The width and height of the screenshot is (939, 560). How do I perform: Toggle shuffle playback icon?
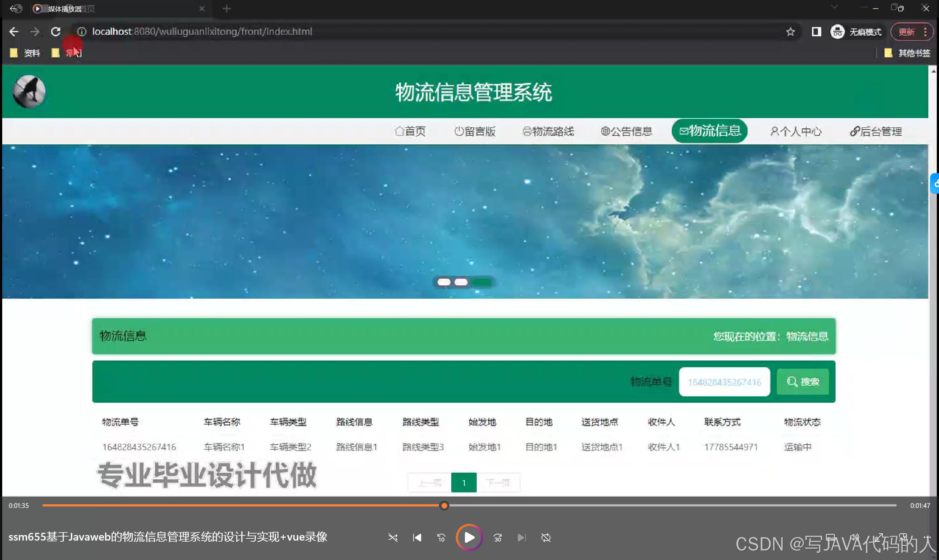[393, 537]
